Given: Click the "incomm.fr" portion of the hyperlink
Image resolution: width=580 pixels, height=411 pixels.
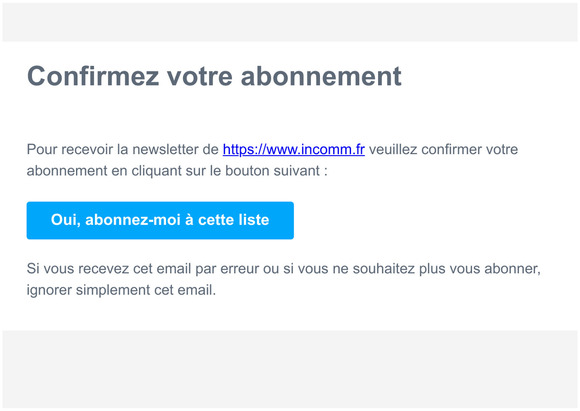Looking at the screenshot, I should coord(333,149).
